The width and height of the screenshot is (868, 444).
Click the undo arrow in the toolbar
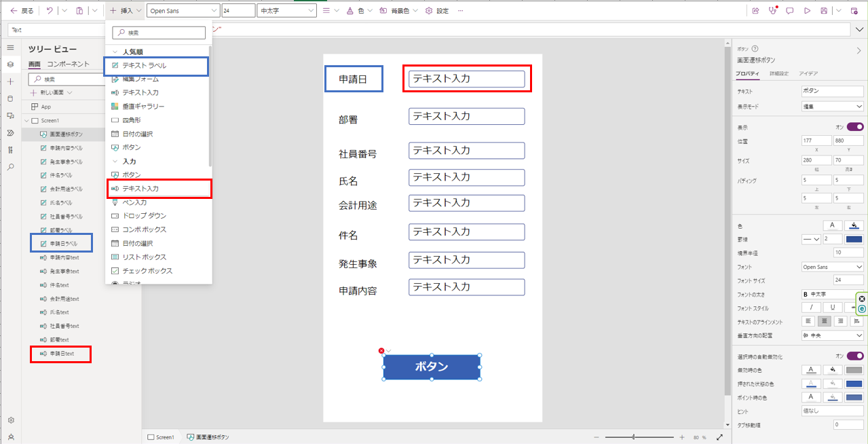tap(50, 11)
